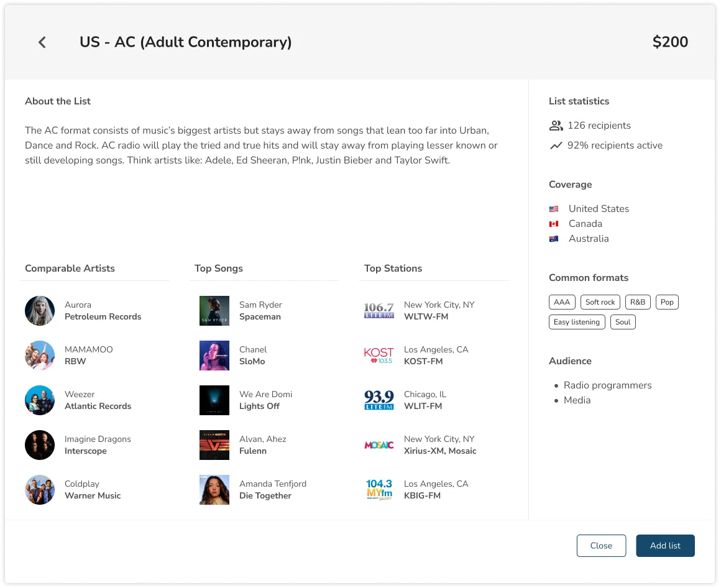Image resolution: width=721 pixels, height=588 pixels.
Task: Open the Sam Ryder Spaceman cover thumbnail
Action: [214, 310]
